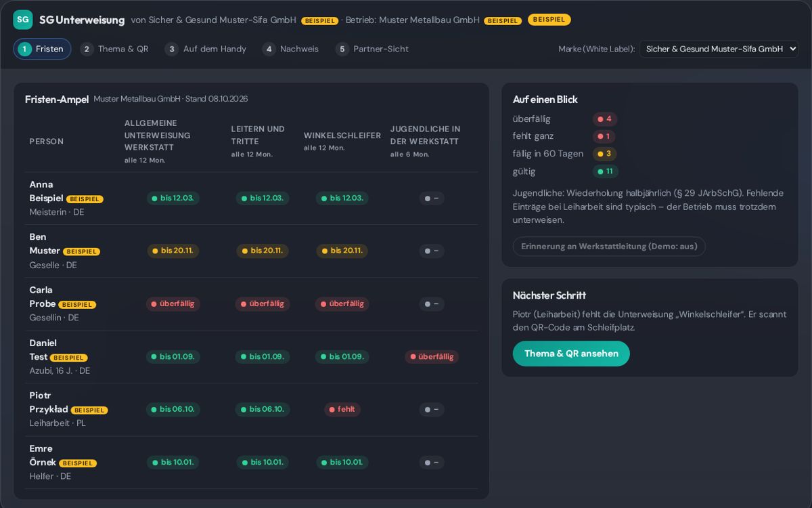Click Carla Probe's Leitern und Tritte überfällig badge

tap(263, 303)
